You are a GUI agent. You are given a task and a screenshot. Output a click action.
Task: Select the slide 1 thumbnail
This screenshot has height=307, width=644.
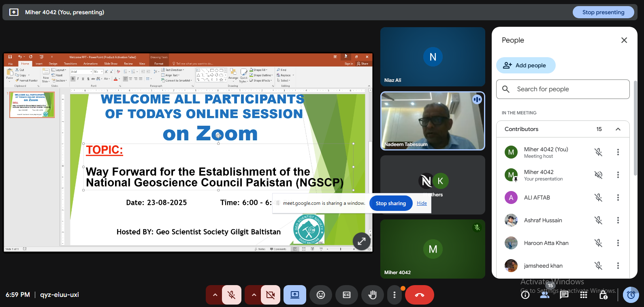[32, 105]
